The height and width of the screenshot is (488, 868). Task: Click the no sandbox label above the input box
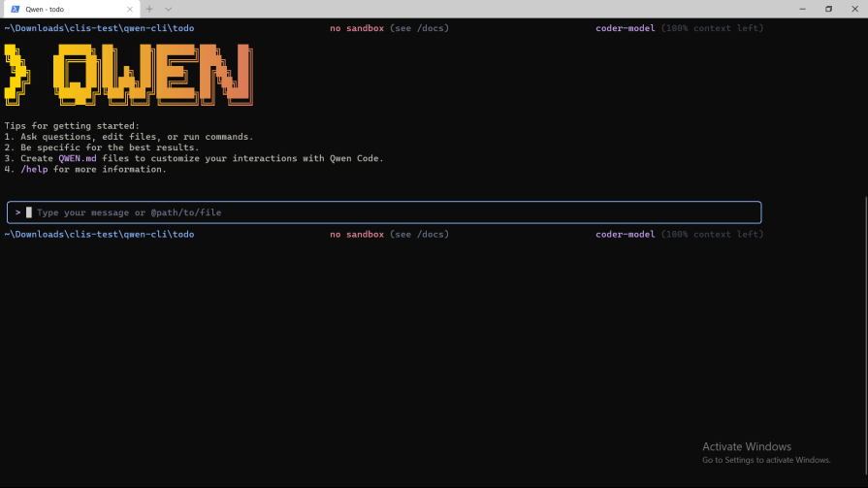tap(357, 28)
